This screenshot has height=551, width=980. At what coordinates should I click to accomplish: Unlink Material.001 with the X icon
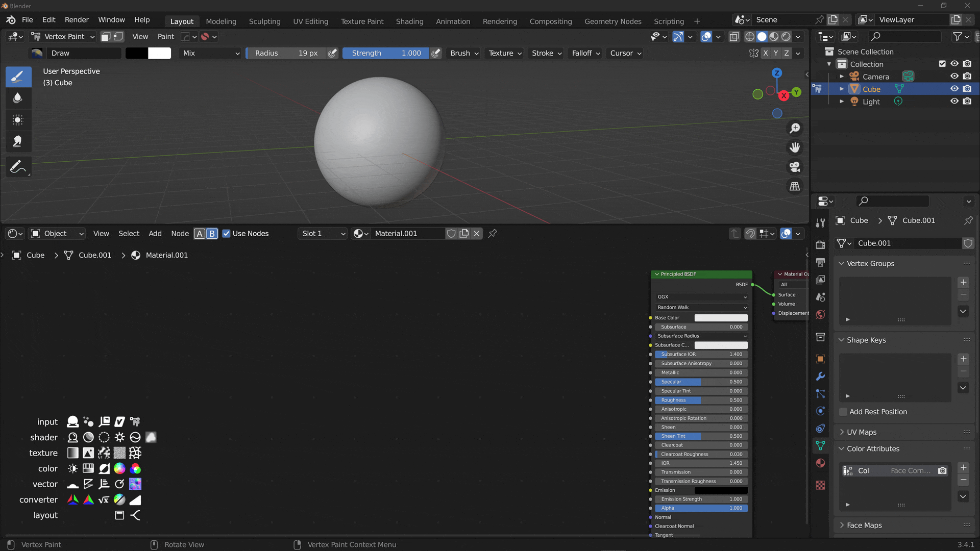pos(477,234)
